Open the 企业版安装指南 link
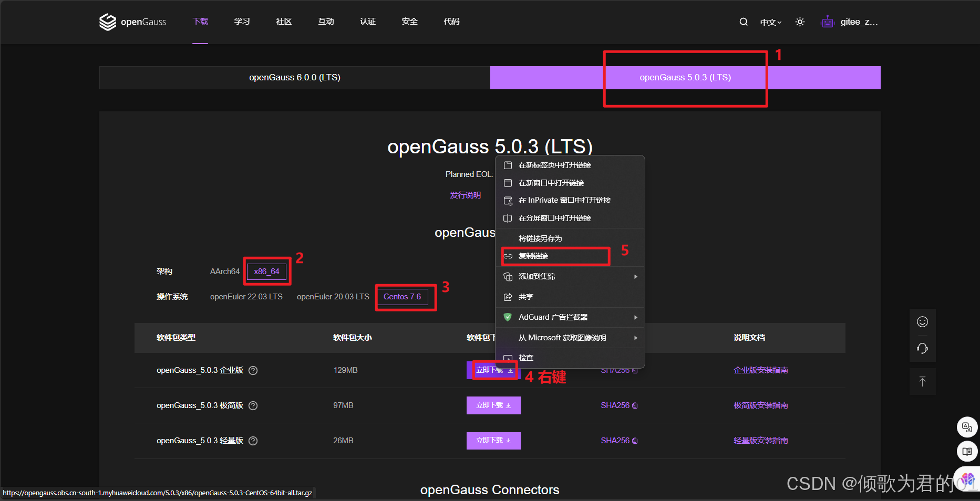The image size is (980, 501). pyautogui.click(x=760, y=370)
